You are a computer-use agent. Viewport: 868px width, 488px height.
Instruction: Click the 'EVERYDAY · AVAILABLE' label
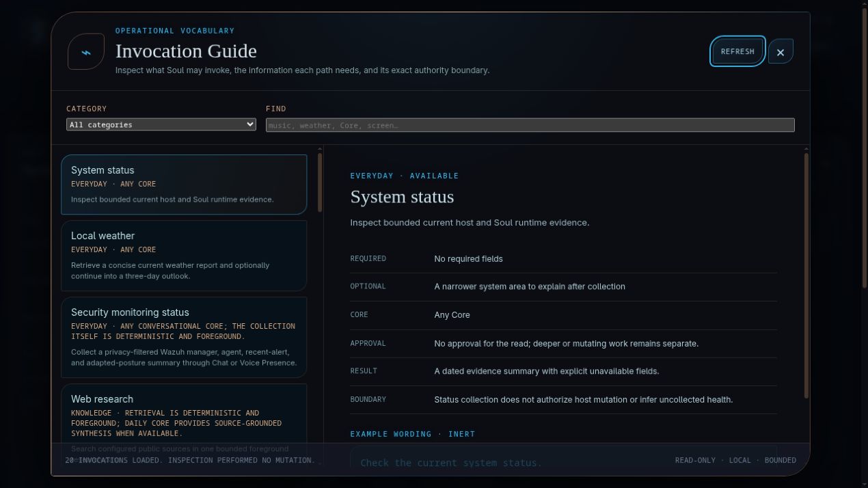click(x=405, y=176)
